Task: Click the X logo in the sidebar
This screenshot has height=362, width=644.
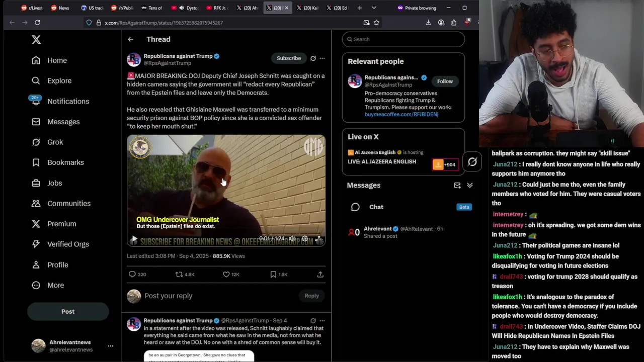Action: [36, 40]
